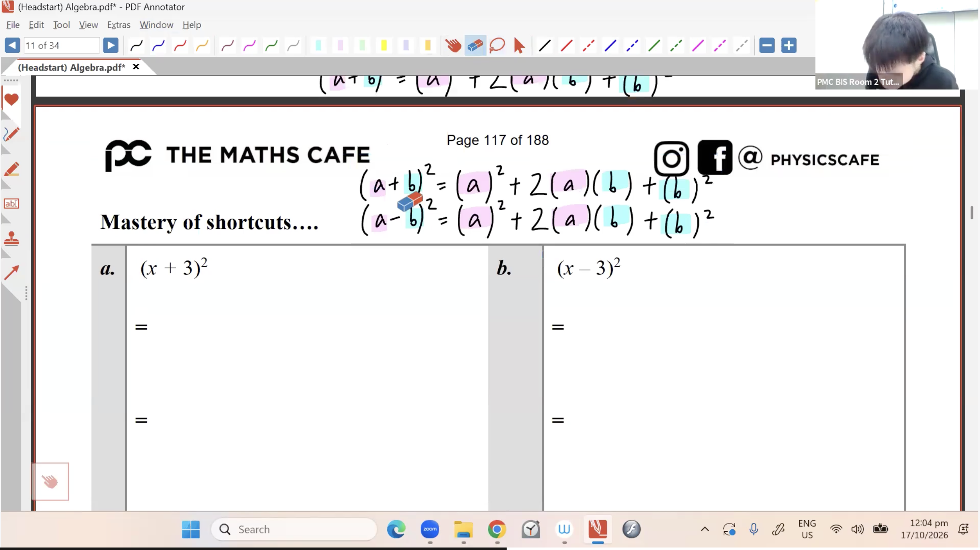Open the View menu

[89, 25]
